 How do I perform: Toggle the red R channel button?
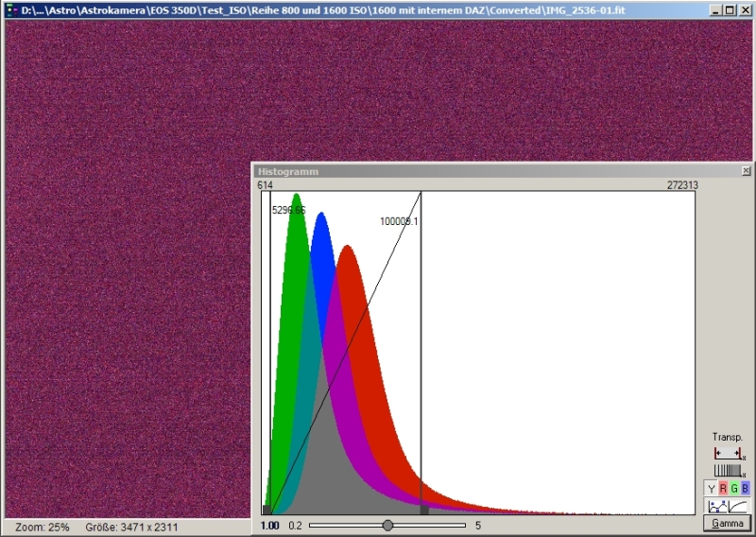[723, 488]
